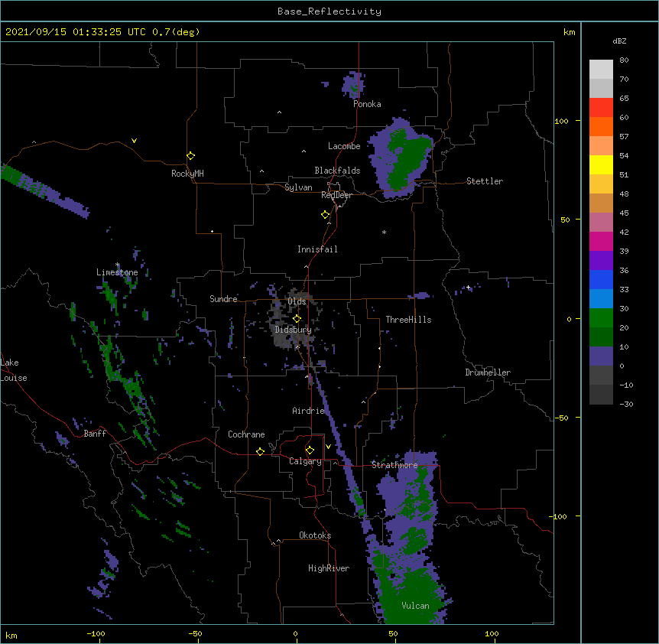This screenshot has width=659, height=644.
Task: Click the -30 value in dBZ legend
Action: coord(626,404)
